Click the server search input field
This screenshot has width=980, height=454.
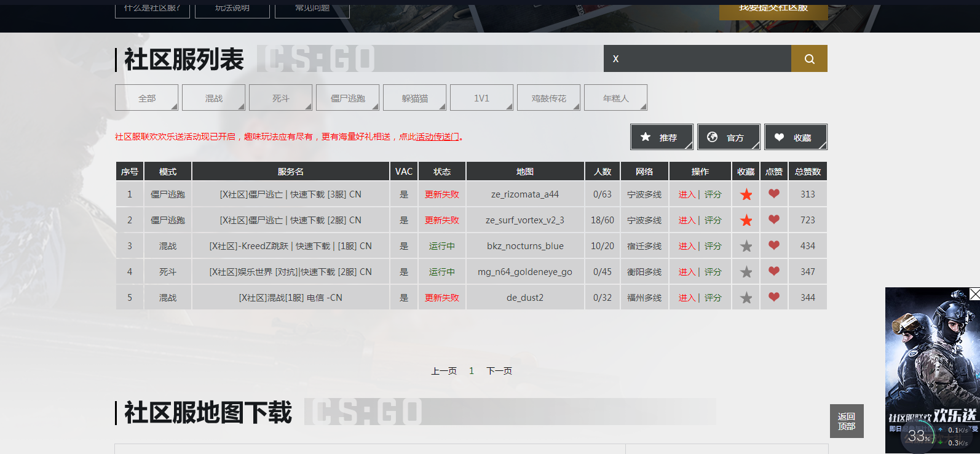pos(697,59)
